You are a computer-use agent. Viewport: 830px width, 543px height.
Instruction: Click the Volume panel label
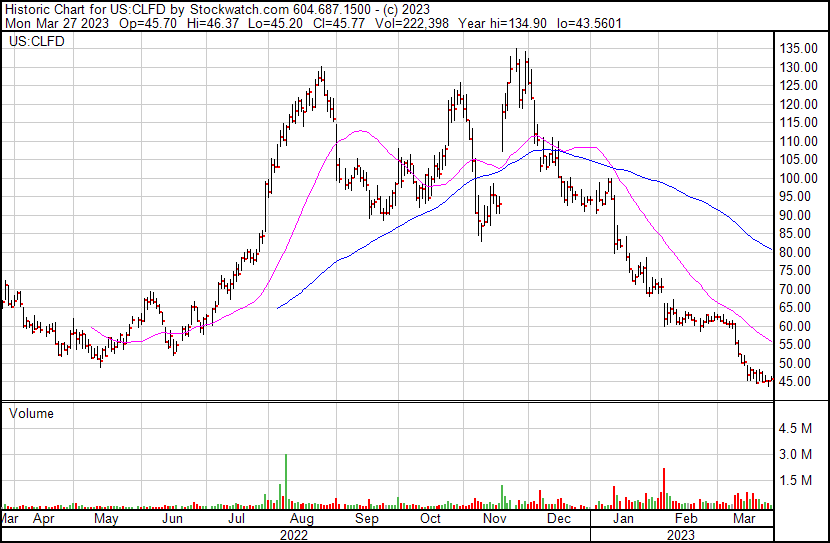coord(31,413)
